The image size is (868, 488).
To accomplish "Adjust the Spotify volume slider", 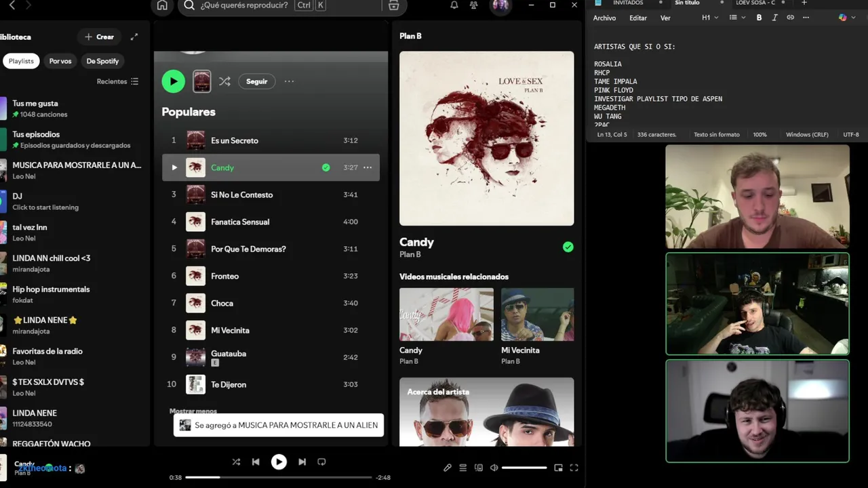I will [524, 468].
